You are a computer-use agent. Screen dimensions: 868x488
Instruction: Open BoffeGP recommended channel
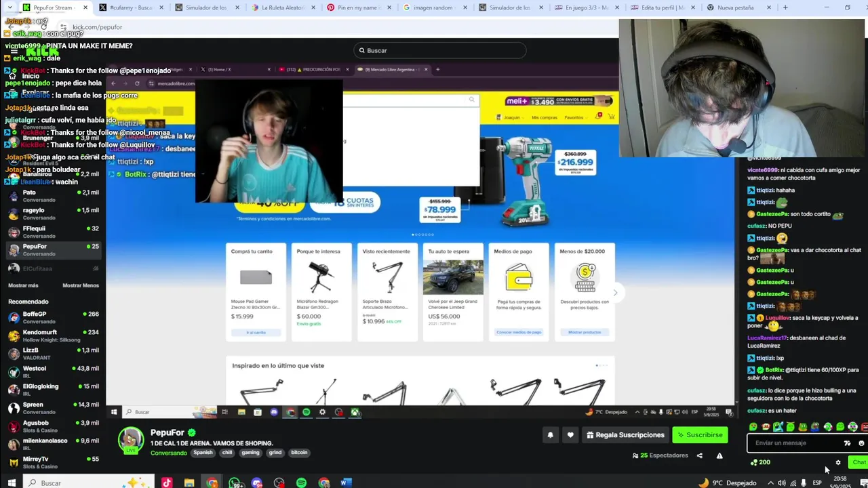[53, 317]
